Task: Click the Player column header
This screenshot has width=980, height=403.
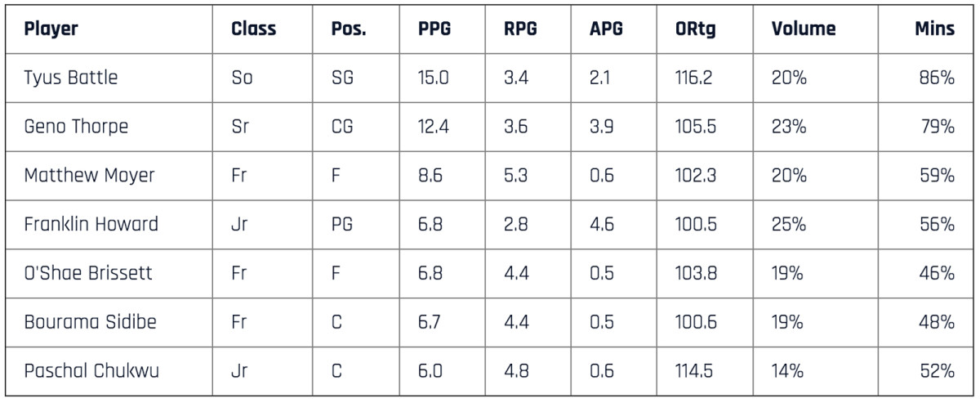Action: 51,29
